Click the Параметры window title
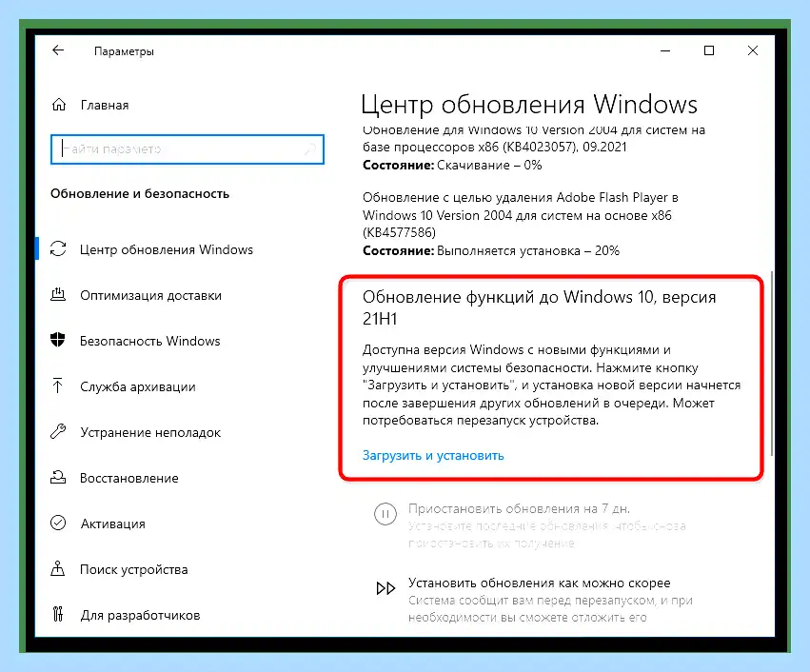Screen dimensions: 810x672 pyautogui.click(x=124, y=51)
